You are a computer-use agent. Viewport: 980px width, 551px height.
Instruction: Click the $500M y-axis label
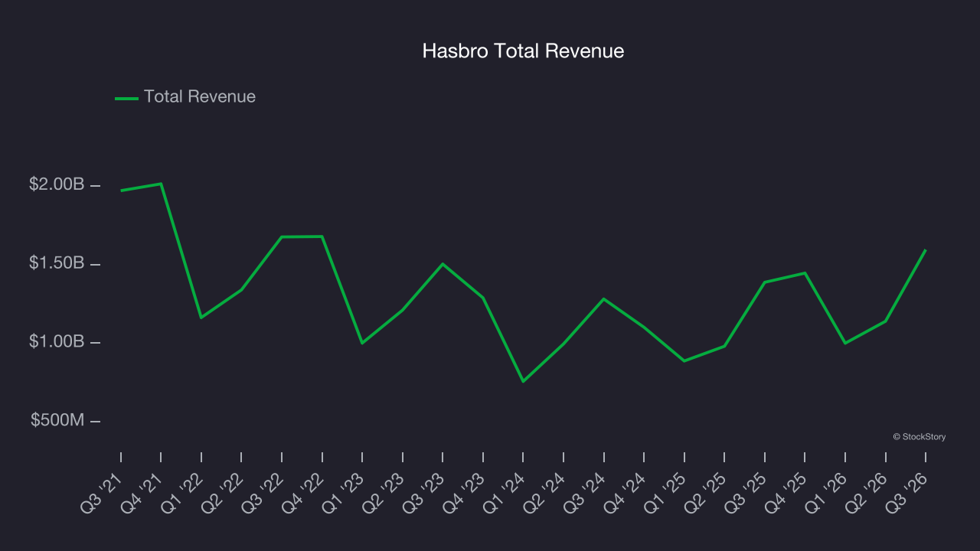point(57,420)
